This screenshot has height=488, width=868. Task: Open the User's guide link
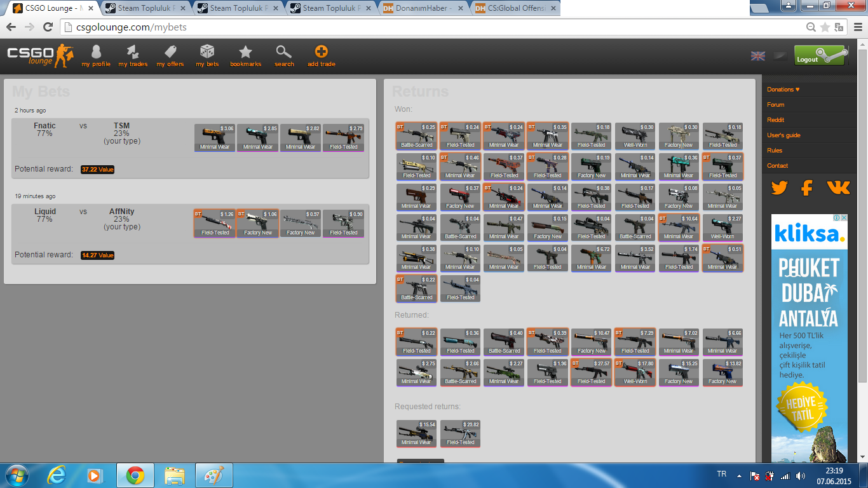pos(783,135)
